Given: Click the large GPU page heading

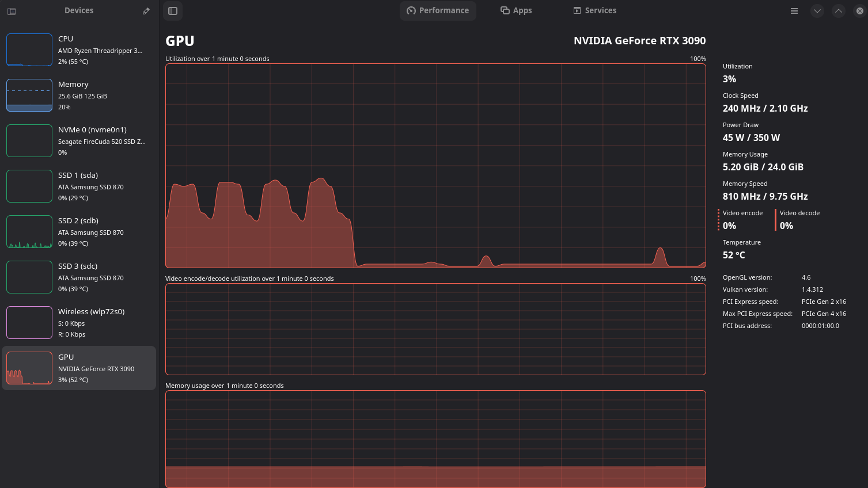Looking at the screenshot, I should (180, 41).
